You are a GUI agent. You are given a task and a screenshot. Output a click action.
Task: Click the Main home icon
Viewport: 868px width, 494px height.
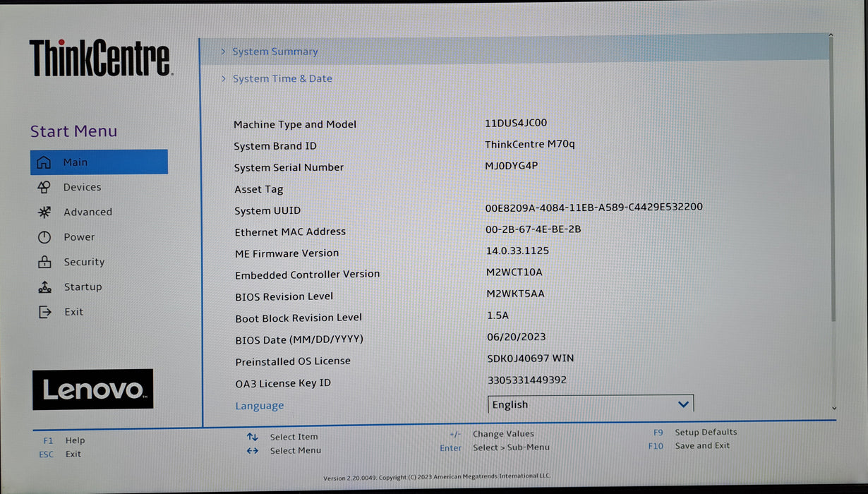44,162
